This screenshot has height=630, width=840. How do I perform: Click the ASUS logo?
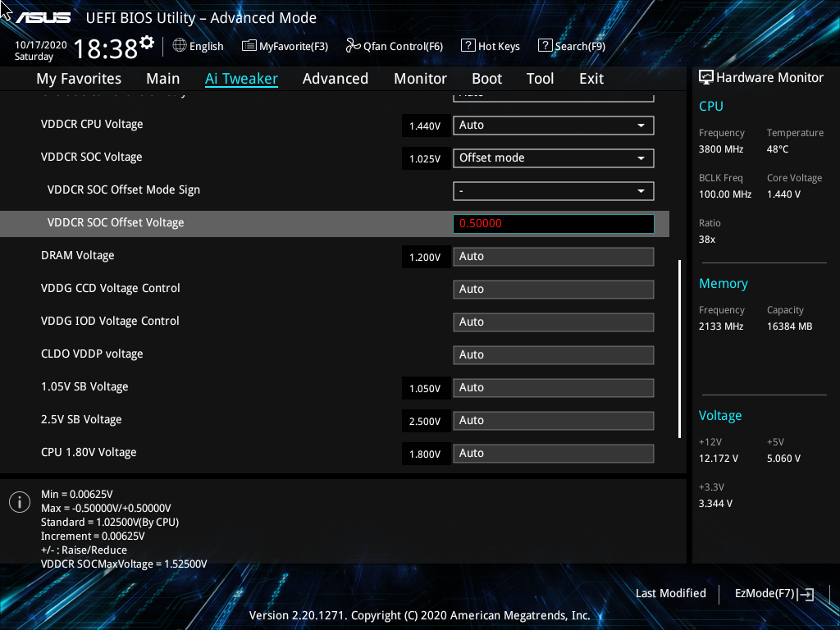coord(43,18)
